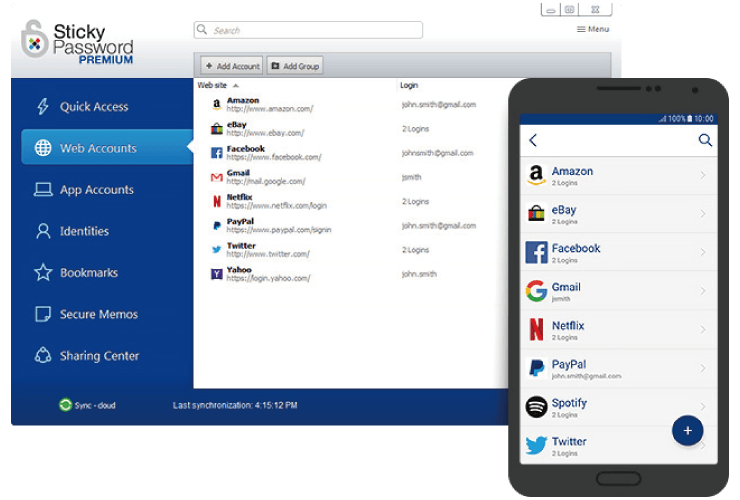Image resolution: width=740 pixels, height=500 pixels.
Task: Tap the Twitter row on the phone
Action: coord(618,445)
